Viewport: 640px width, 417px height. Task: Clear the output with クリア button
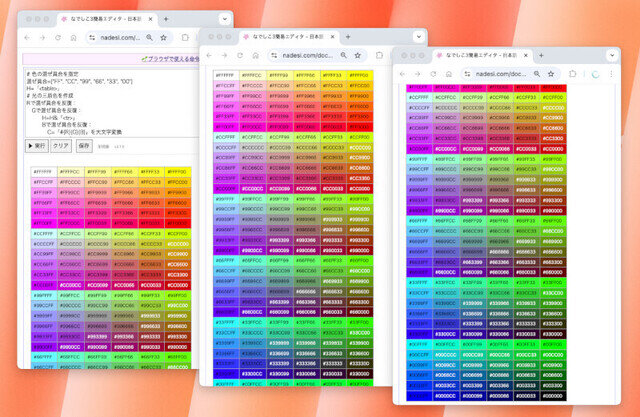click(61, 146)
